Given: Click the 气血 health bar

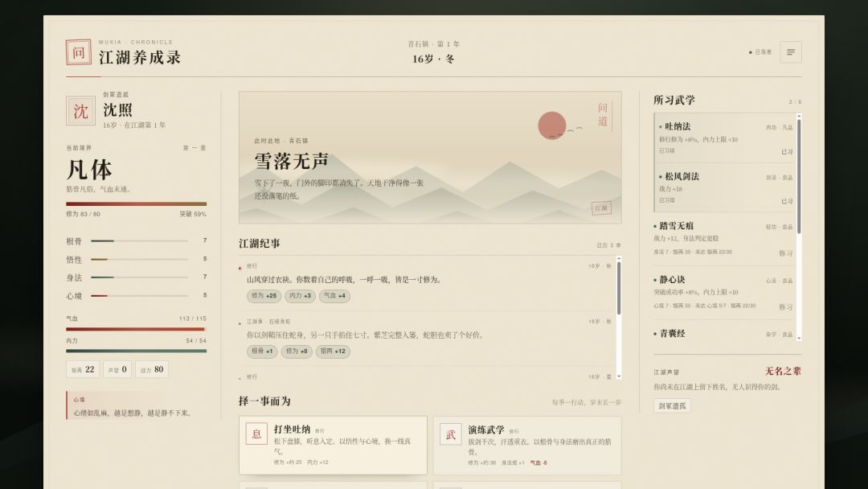Looking at the screenshot, I should click(136, 329).
